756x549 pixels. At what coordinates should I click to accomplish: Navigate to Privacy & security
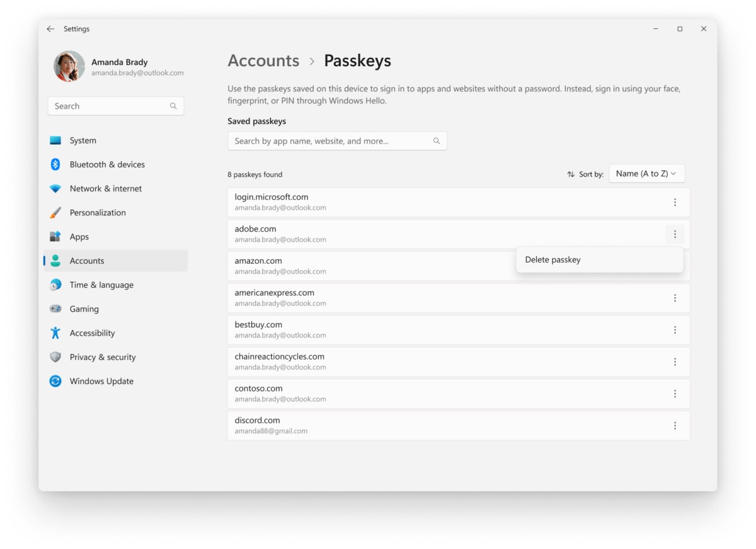click(116, 357)
